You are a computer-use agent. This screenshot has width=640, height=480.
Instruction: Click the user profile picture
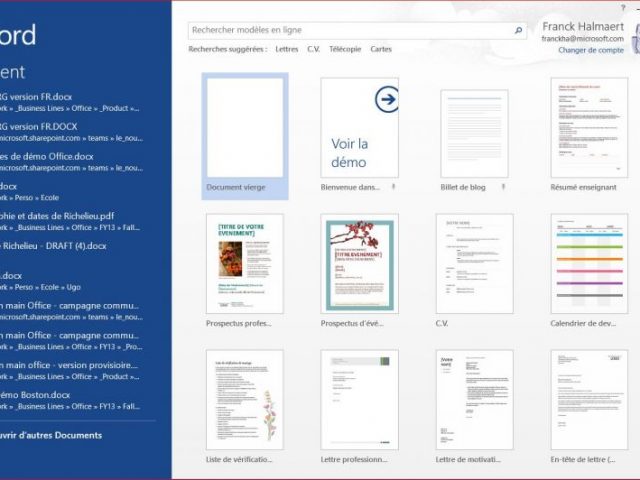coord(634,38)
